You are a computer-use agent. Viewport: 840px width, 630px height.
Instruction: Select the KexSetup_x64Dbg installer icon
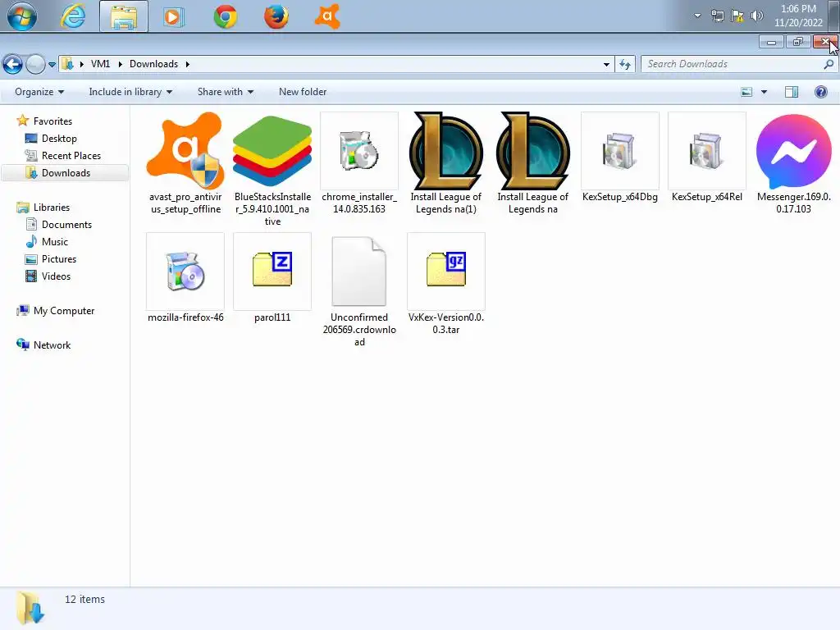[620, 151]
